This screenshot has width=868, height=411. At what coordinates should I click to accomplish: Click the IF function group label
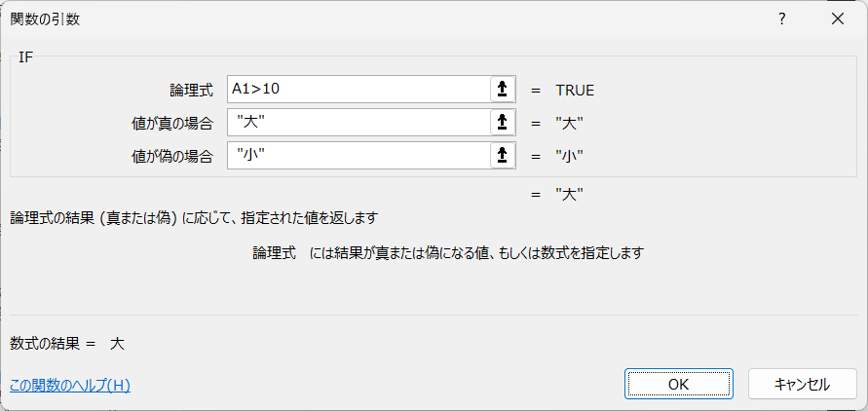(26, 56)
